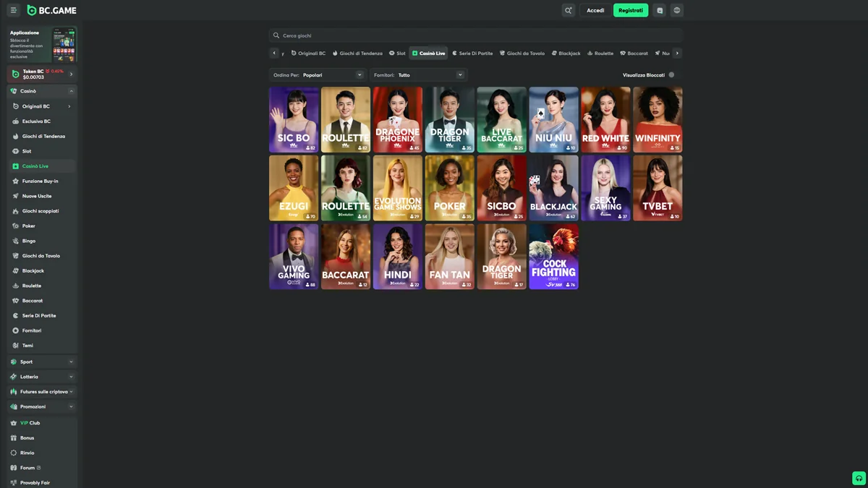This screenshot has width=868, height=488.
Task: Click the VIP Club crown icon
Action: [x=14, y=423]
